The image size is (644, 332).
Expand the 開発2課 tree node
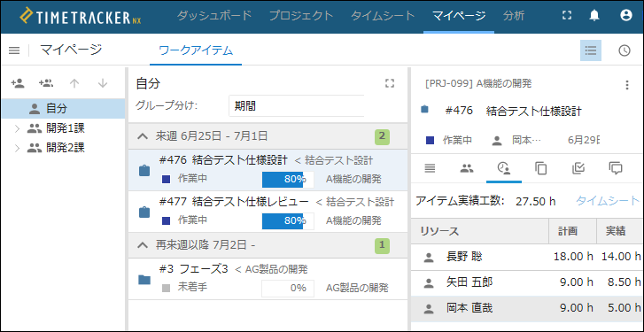(x=17, y=148)
